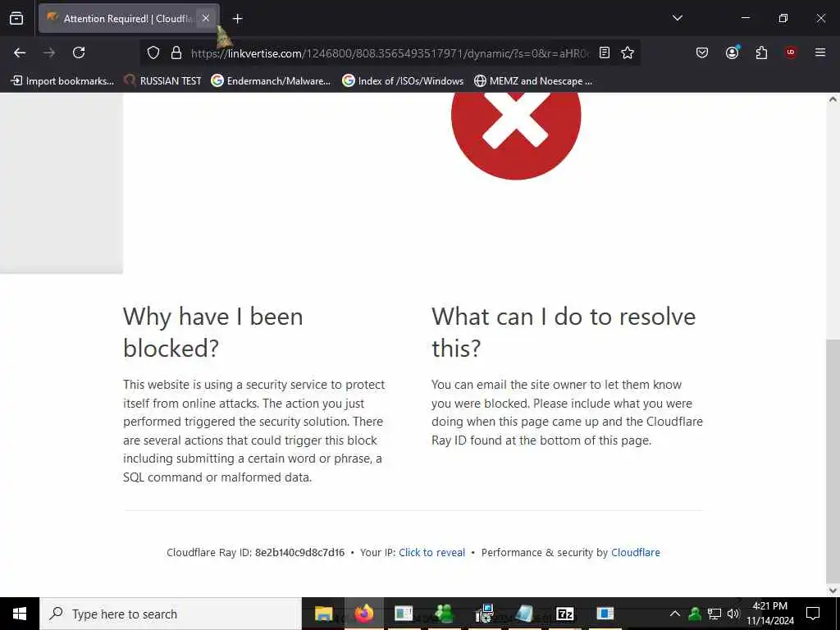
Task: Open the Pocket save icon
Action: point(702,52)
